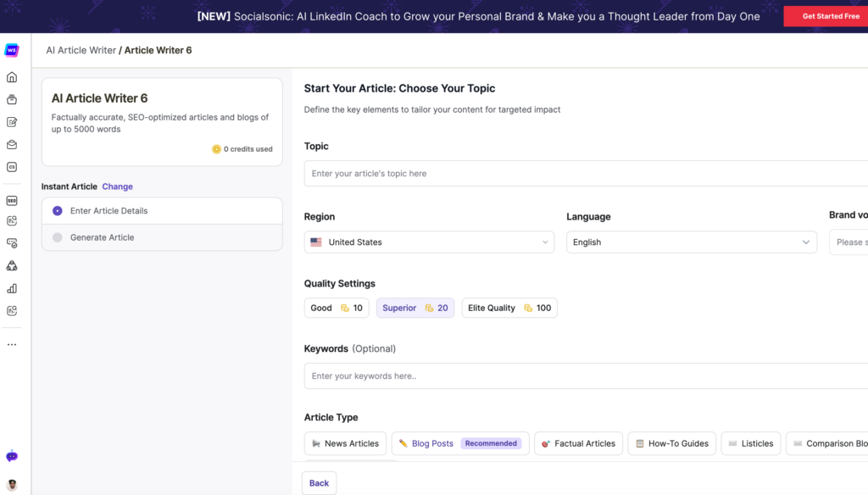Click the Writesonic logo in sidebar
Viewport: 868px width, 495px height.
(12, 50)
